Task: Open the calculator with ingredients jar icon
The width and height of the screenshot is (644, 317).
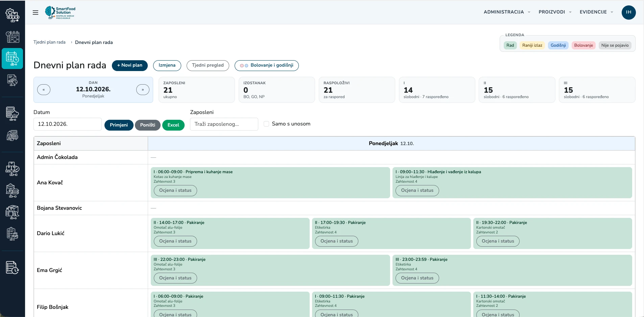Action: [13, 135]
